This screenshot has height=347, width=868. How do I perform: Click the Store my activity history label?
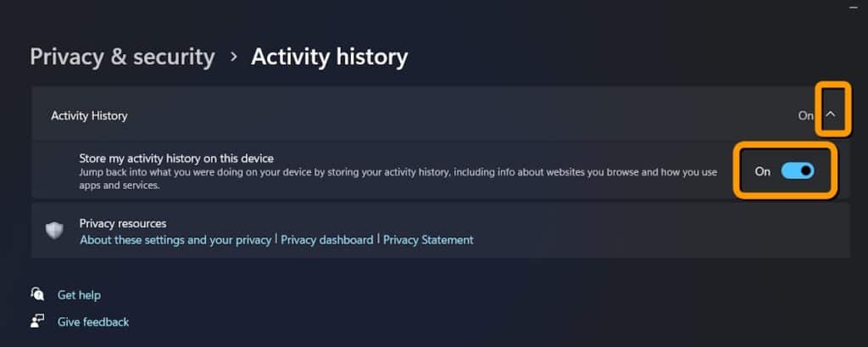tap(176, 158)
